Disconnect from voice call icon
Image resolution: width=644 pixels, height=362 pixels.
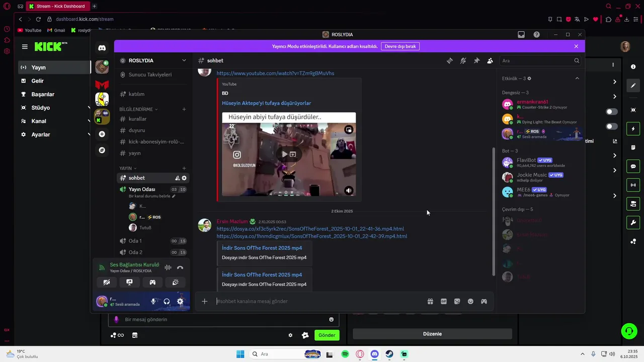pos(180,267)
